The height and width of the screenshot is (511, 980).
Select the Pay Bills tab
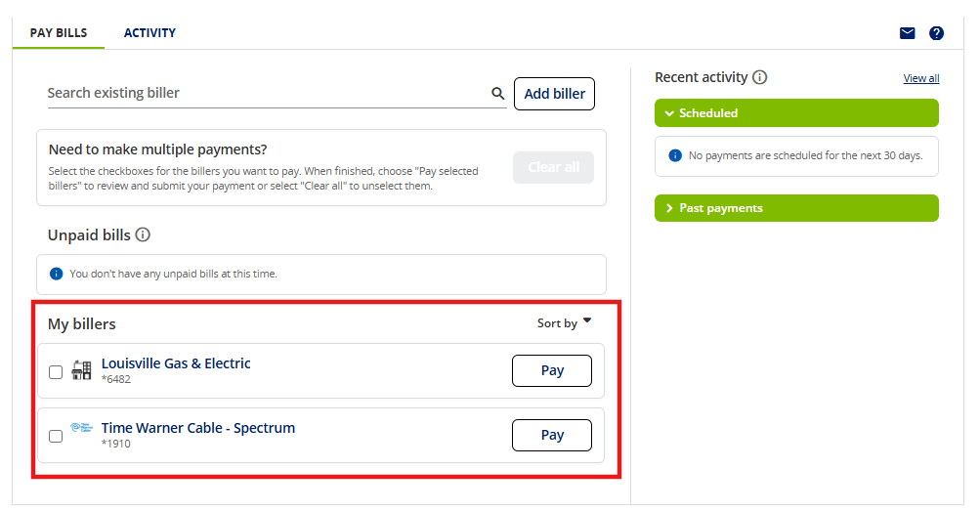click(x=59, y=33)
